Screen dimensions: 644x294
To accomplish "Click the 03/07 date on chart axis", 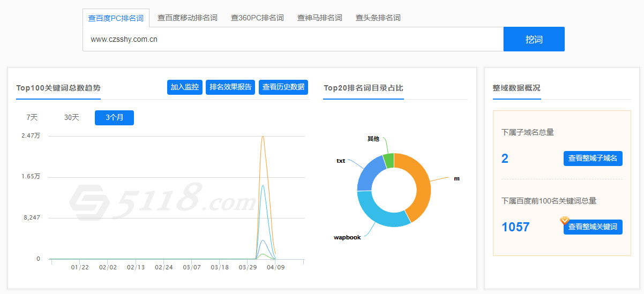I will tap(192, 267).
